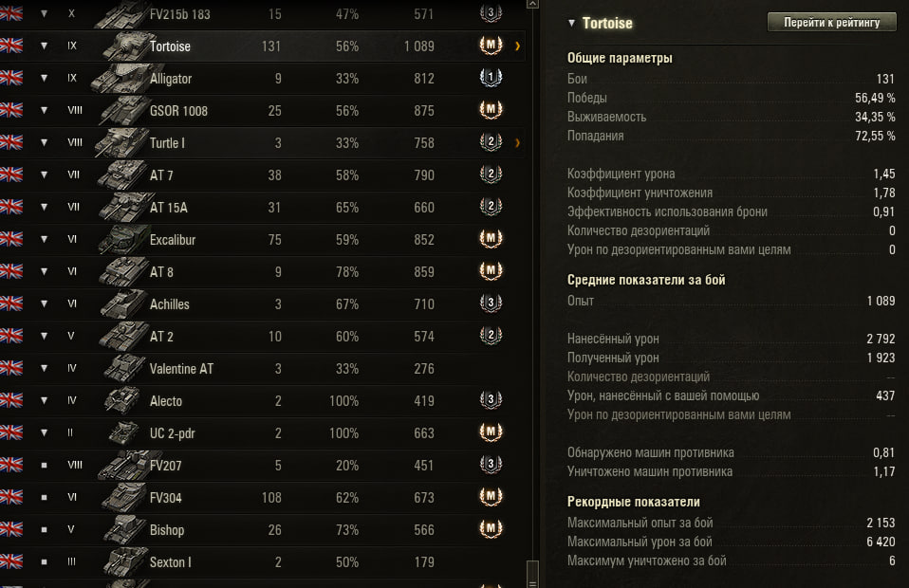Click the Alecto third class mastery badge
Viewport: 909px width, 588px height.
click(491, 401)
